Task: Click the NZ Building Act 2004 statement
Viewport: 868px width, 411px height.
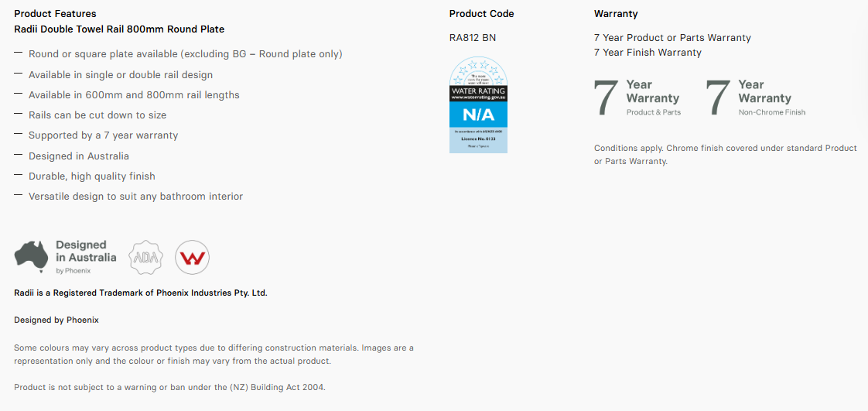Action: [x=170, y=387]
